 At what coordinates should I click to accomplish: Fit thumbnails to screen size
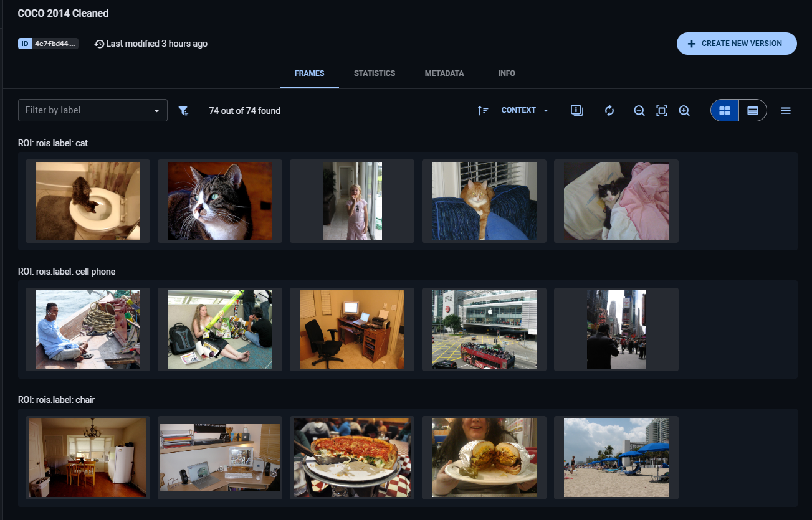661,110
